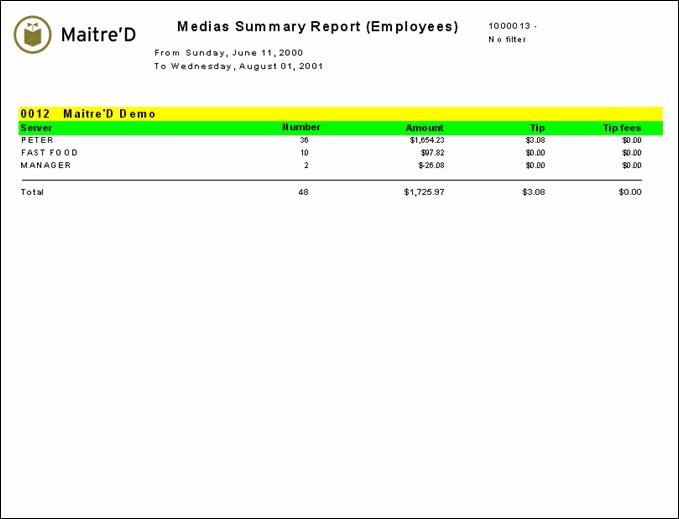
Task: Select the Medias Summary Report (Employees) title
Action: (x=317, y=27)
